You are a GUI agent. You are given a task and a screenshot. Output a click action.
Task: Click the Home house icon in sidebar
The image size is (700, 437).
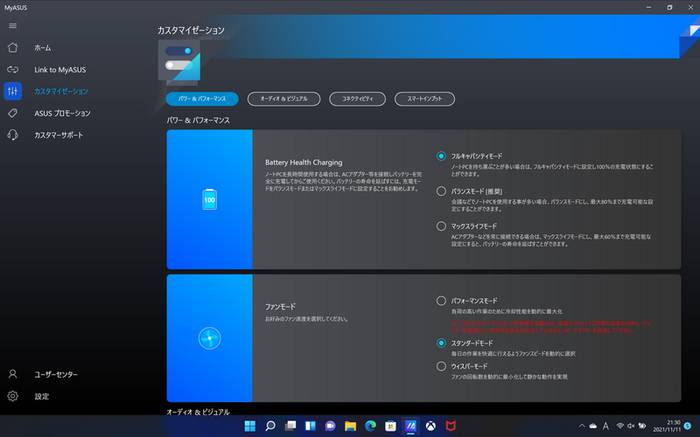point(12,47)
